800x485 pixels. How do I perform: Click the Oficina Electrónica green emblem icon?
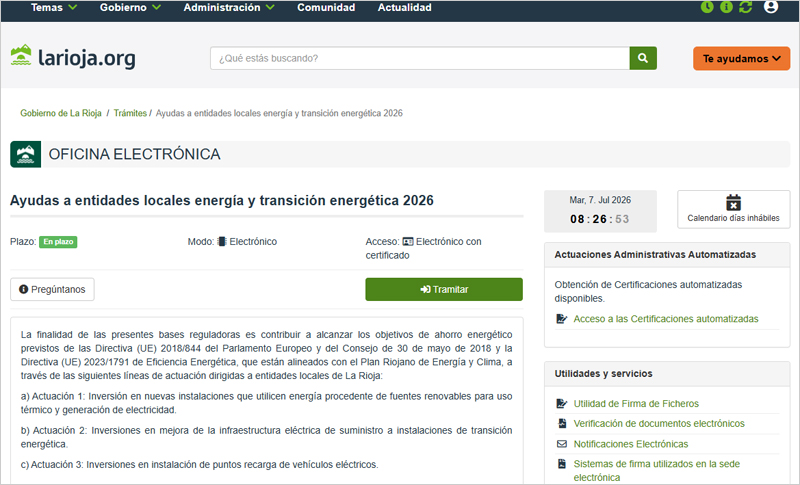click(x=26, y=154)
